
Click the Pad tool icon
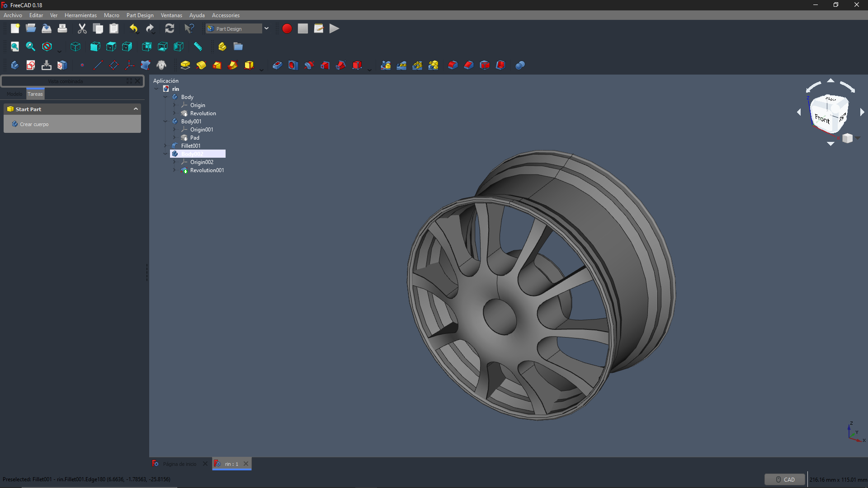click(x=185, y=65)
